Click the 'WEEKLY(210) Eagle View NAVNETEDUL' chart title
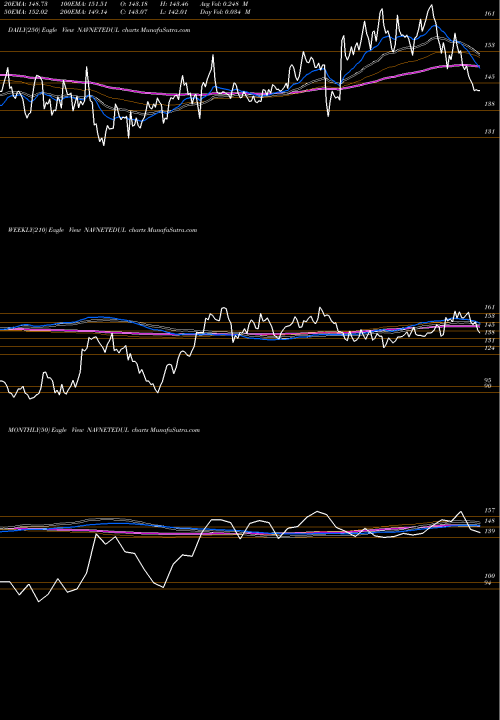 (102, 230)
